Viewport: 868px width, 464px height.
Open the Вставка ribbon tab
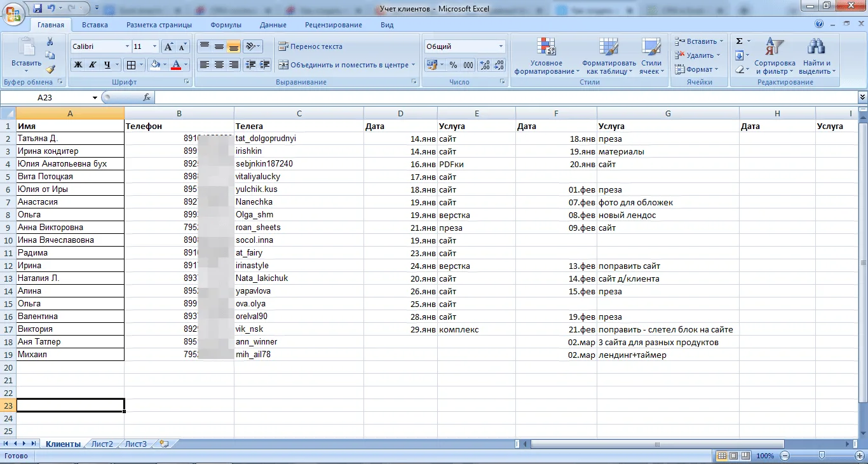click(95, 25)
